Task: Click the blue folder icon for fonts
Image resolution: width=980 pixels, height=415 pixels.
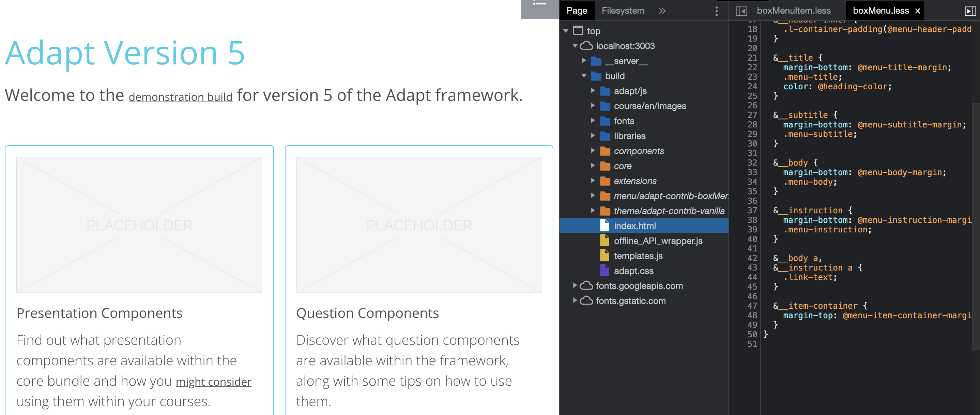Action: [x=605, y=121]
